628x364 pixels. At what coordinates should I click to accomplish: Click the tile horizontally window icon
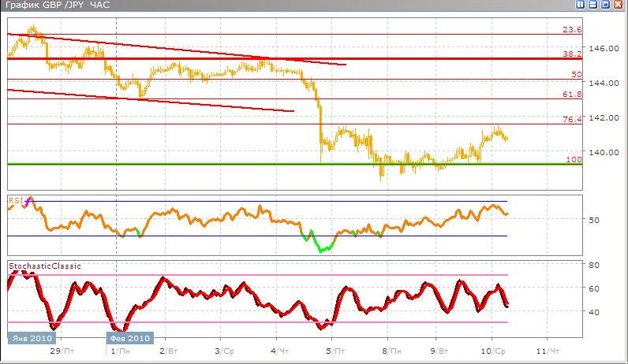tap(592, 5)
